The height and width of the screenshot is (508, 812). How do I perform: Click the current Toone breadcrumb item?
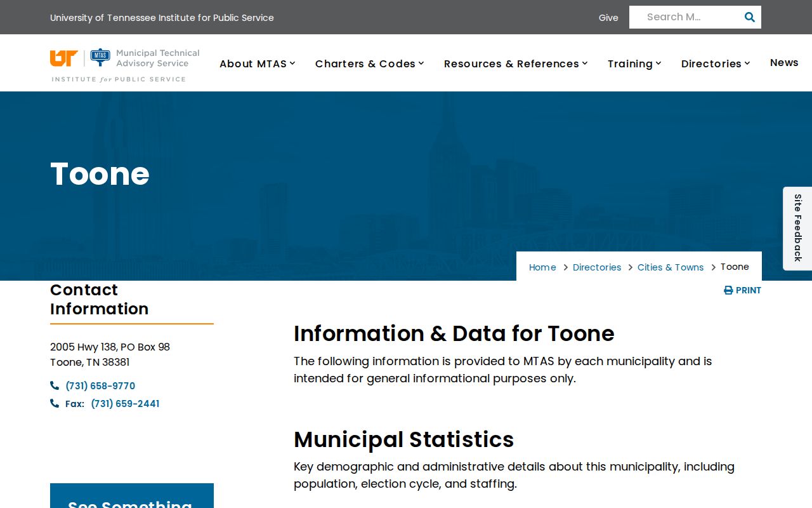(735, 267)
